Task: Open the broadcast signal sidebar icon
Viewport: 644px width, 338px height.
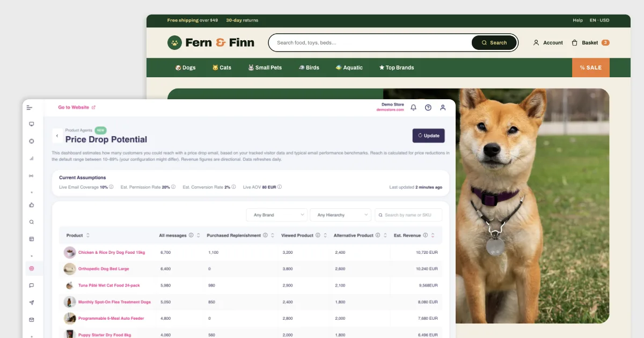Action: (x=32, y=176)
